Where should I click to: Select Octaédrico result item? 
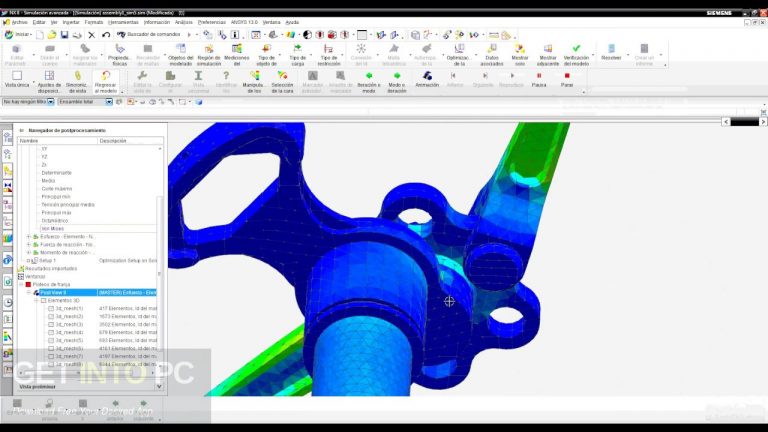coord(55,220)
